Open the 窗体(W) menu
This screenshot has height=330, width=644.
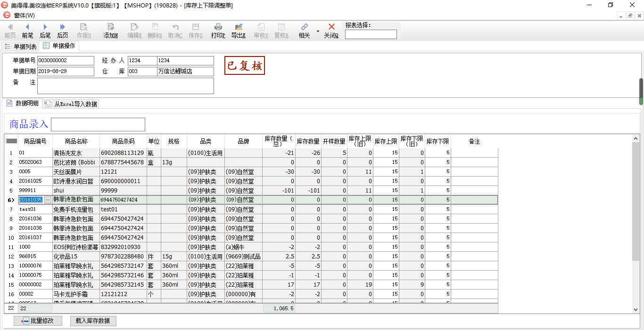24,16
